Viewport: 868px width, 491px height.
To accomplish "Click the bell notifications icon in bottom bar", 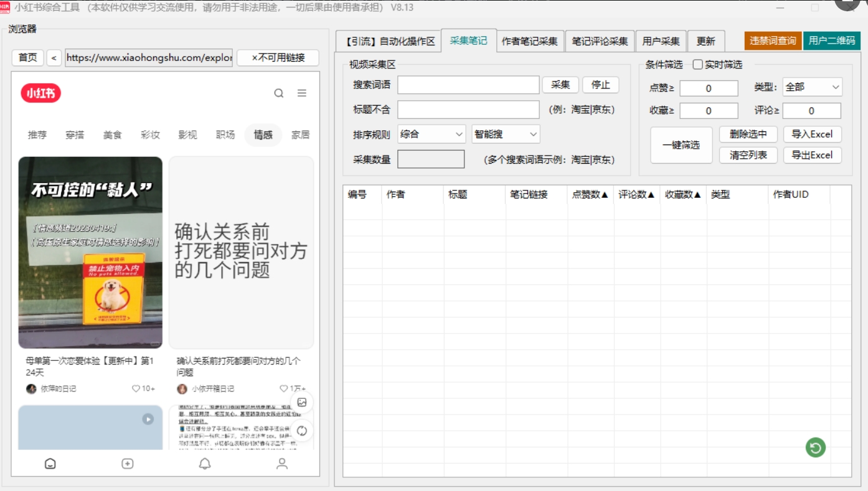I will [205, 464].
